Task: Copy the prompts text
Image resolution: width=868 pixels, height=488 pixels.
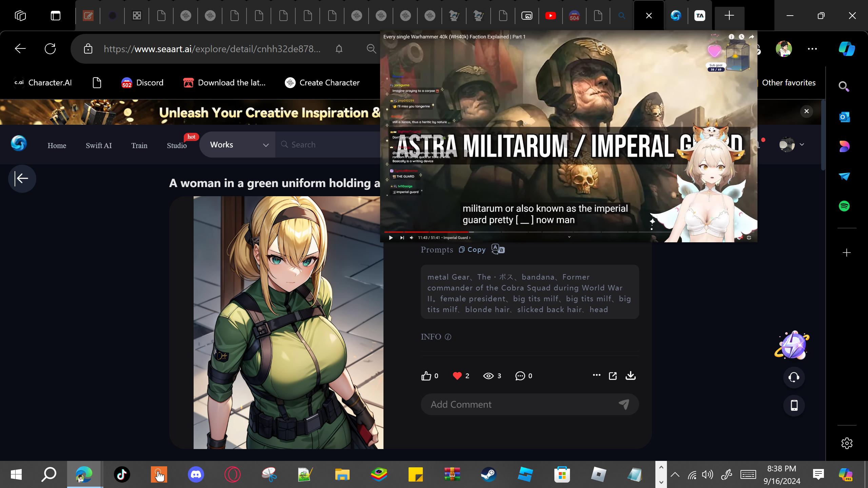Action: click(472, 249)
